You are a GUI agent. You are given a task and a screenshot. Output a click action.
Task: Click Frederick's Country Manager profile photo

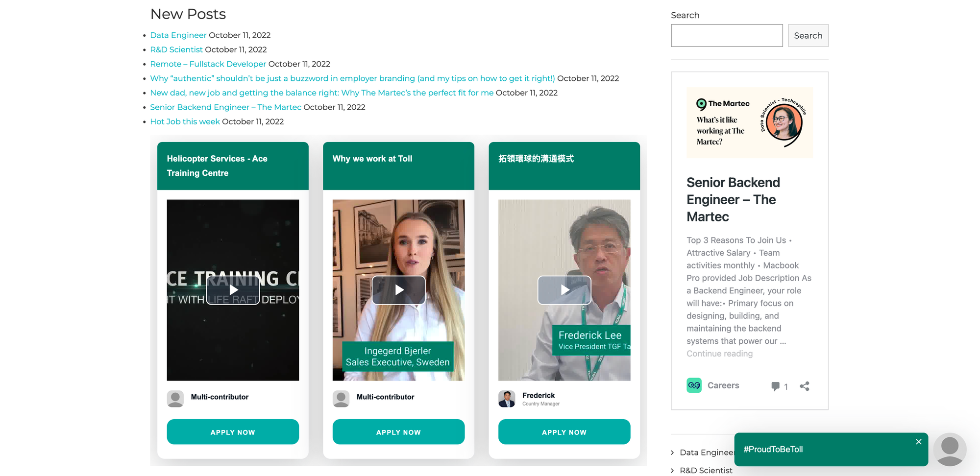(506, 399)
